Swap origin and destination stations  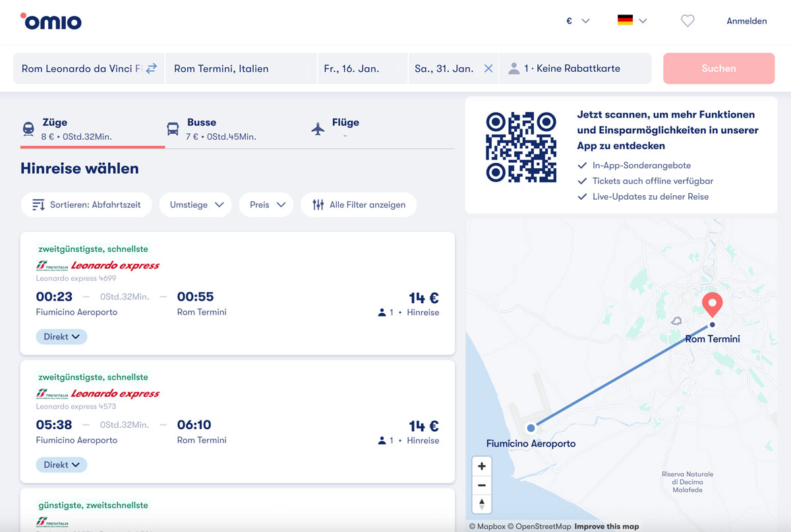click(x=152, y=69)
